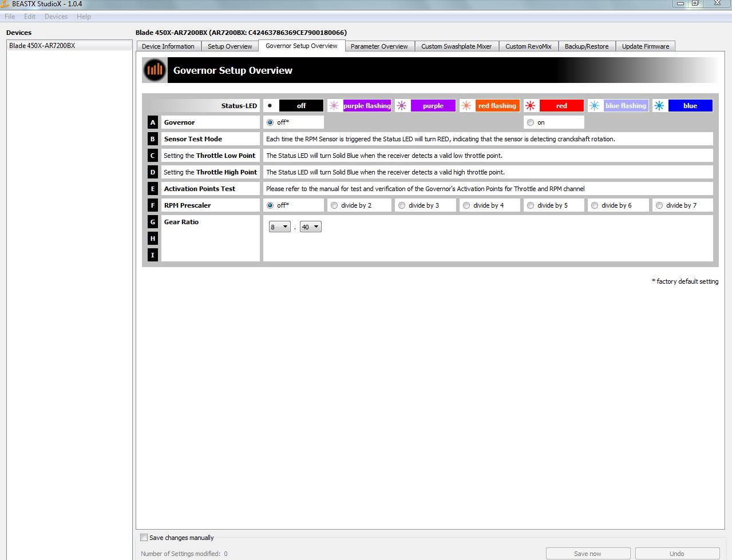Select Governor Setup Overview tab
732x560 pixels.
(302, 46)
